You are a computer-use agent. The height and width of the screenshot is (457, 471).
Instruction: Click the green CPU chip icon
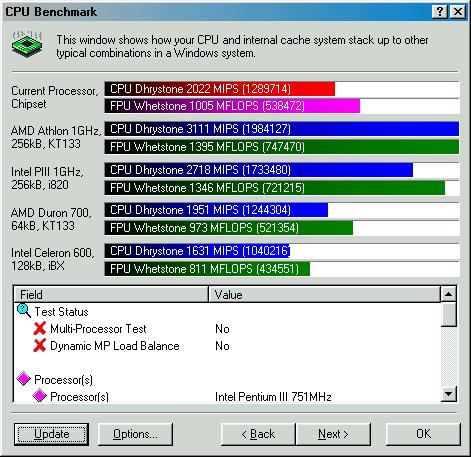click(27, 44)
